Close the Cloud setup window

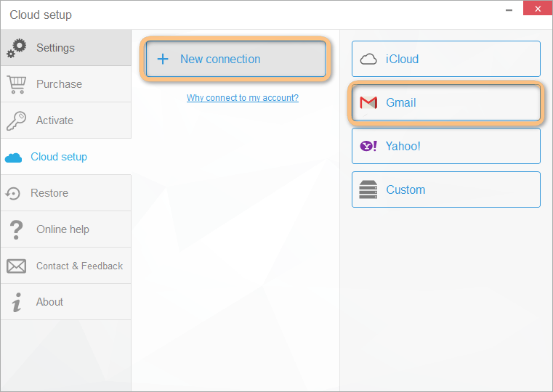pyautogui.click(x=538, y=9)
